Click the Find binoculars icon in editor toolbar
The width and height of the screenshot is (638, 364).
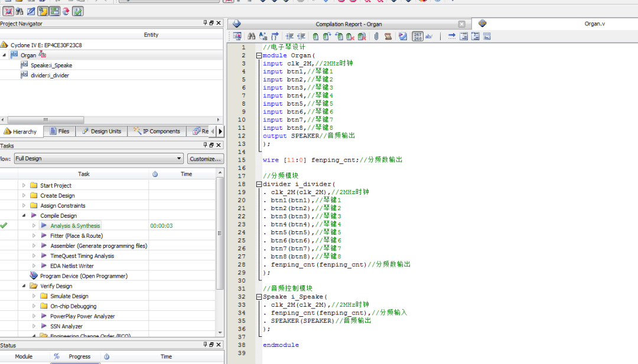[x=252, y=37]
